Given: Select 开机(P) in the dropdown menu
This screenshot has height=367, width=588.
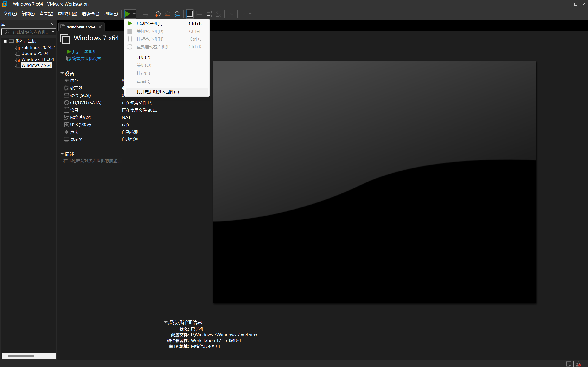Looking at the screenshot, I should pyautogui.click(x=143, y=57).
